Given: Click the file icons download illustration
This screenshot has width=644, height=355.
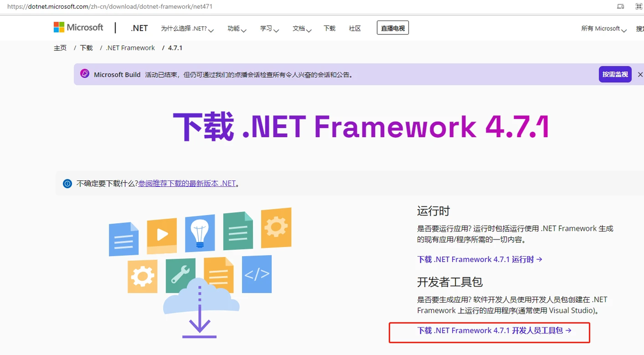Looking at the screenshot, I should (200, 273).
